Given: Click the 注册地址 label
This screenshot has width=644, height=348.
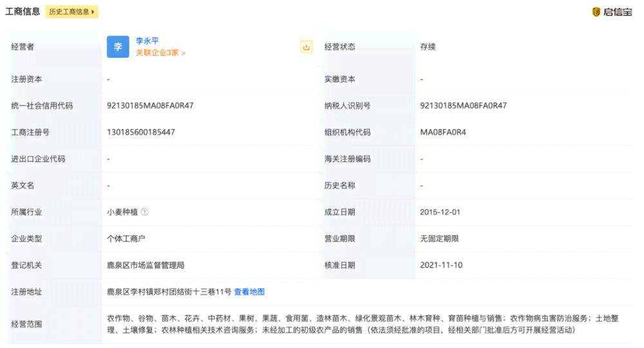Looking at the screenshot, I should pos(26,292).
